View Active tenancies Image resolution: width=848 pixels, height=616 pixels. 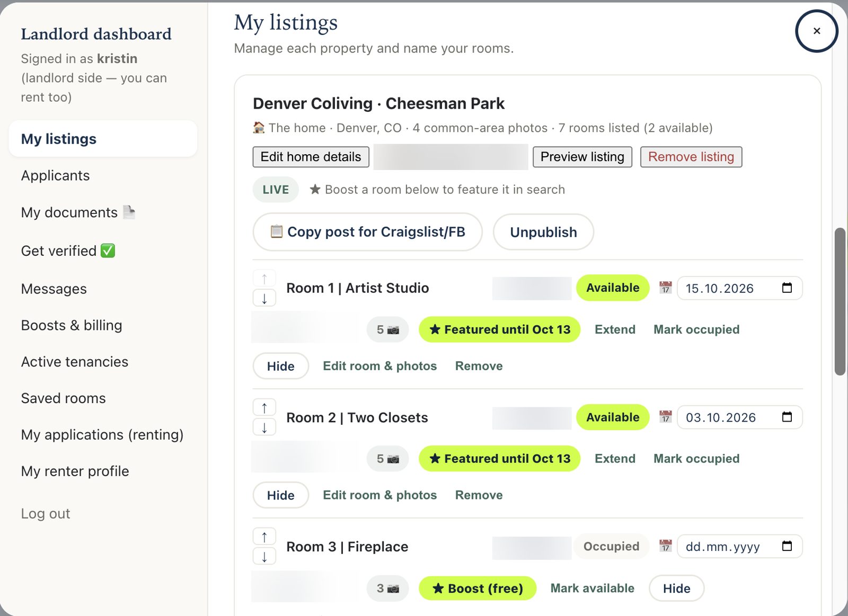[75, 362]
